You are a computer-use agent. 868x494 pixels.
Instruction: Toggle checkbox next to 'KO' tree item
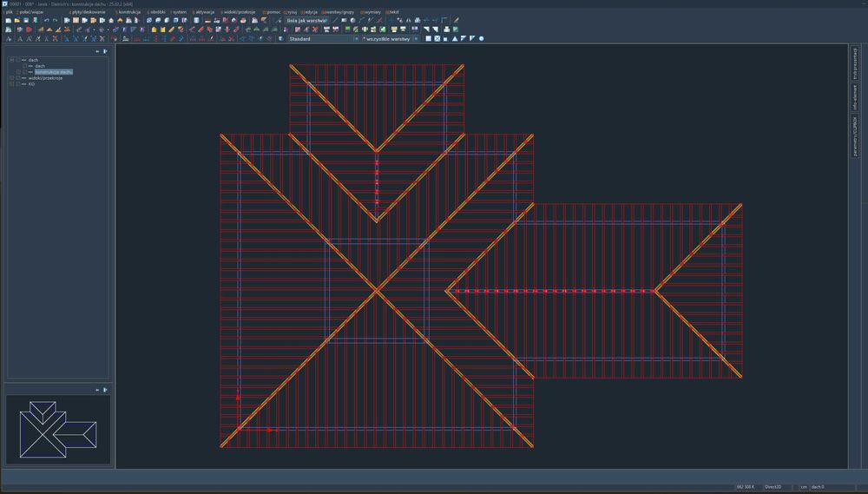click(17, 84)
